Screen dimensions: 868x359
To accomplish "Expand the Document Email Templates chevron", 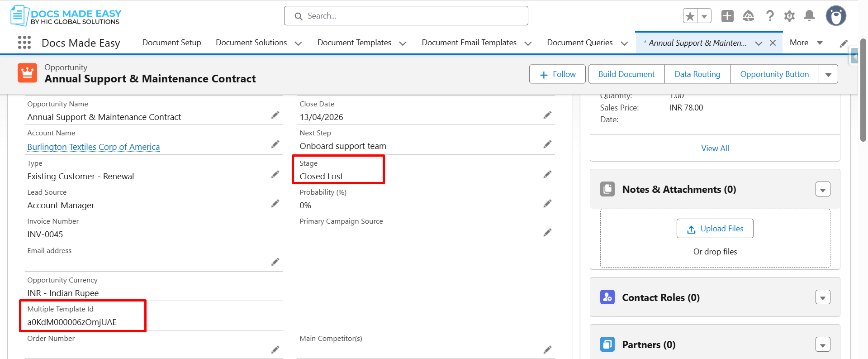I will (x=528, y=43).
